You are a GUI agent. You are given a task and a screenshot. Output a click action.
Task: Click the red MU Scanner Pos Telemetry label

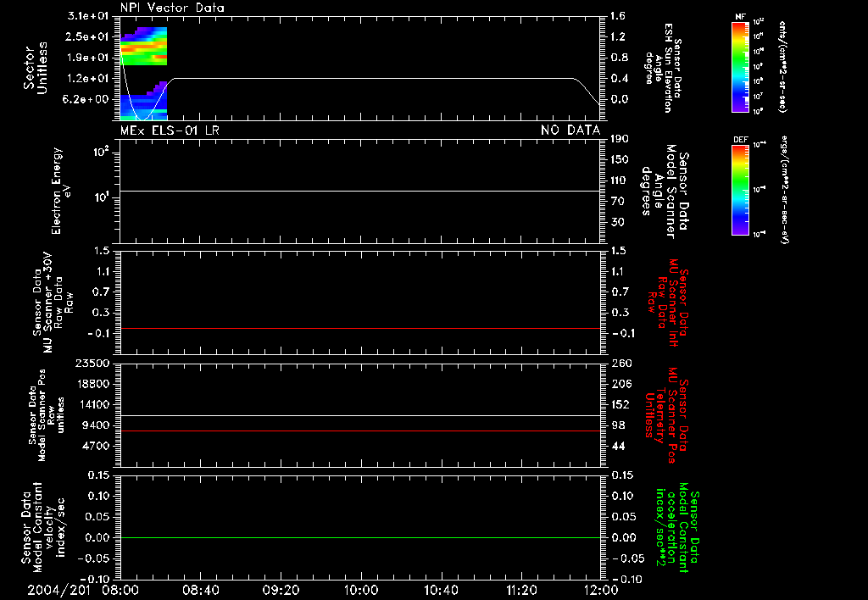[666, 416]
